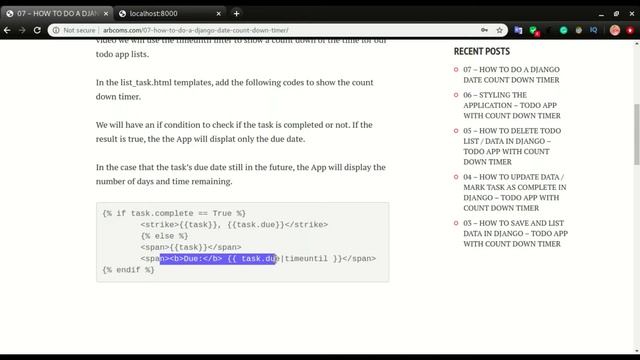The image size is (640, 360).
Task: Click the '{% if task.complete == True %}' code line
Action: (x=174, y=213)
